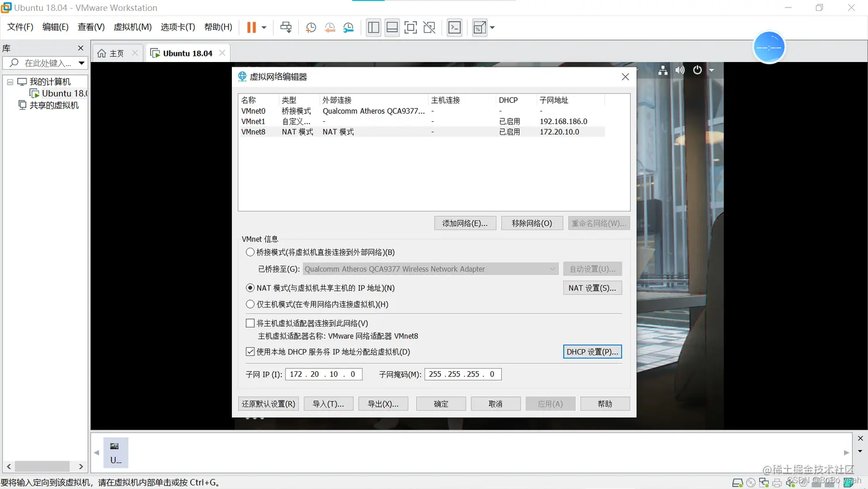Open the guest system menu dropdown arrow

coord(712,71)
